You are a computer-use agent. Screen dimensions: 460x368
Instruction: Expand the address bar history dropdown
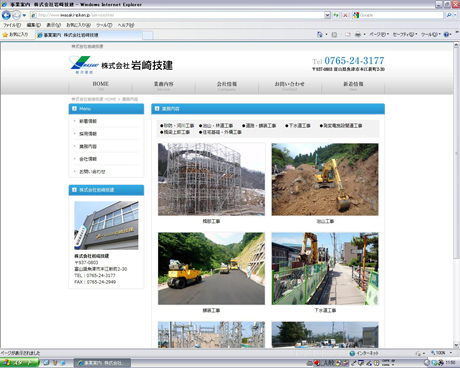327,15
